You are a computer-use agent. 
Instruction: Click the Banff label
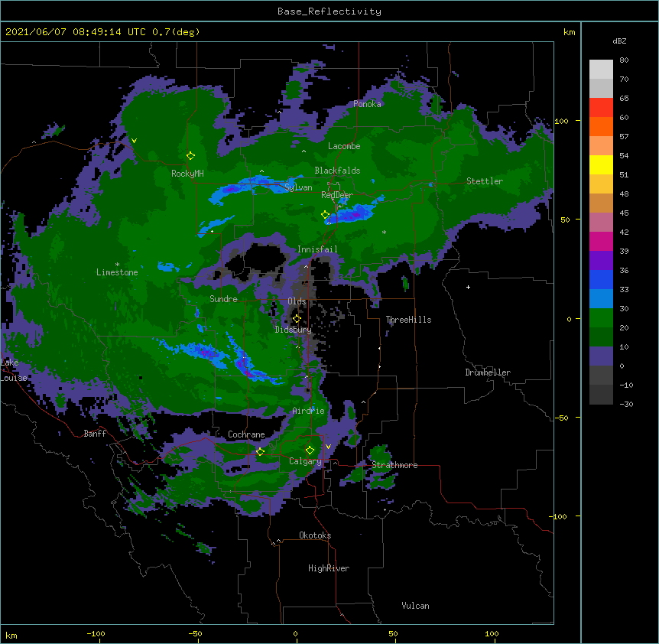pos(95,434)
